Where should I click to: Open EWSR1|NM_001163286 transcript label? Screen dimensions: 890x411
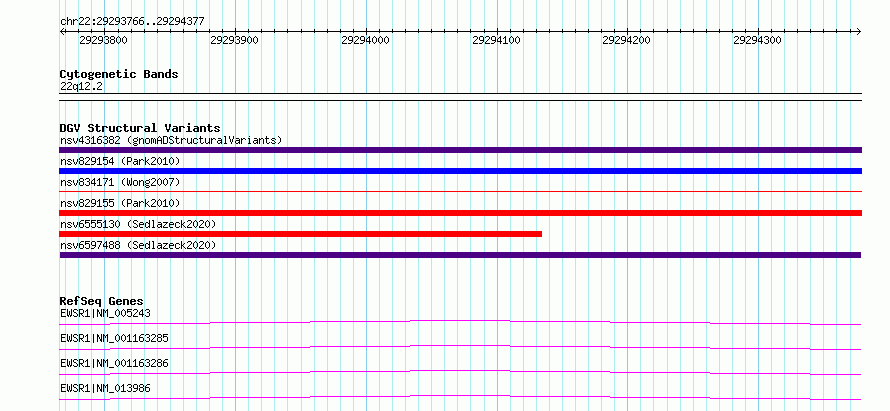(x=114, y=363)
